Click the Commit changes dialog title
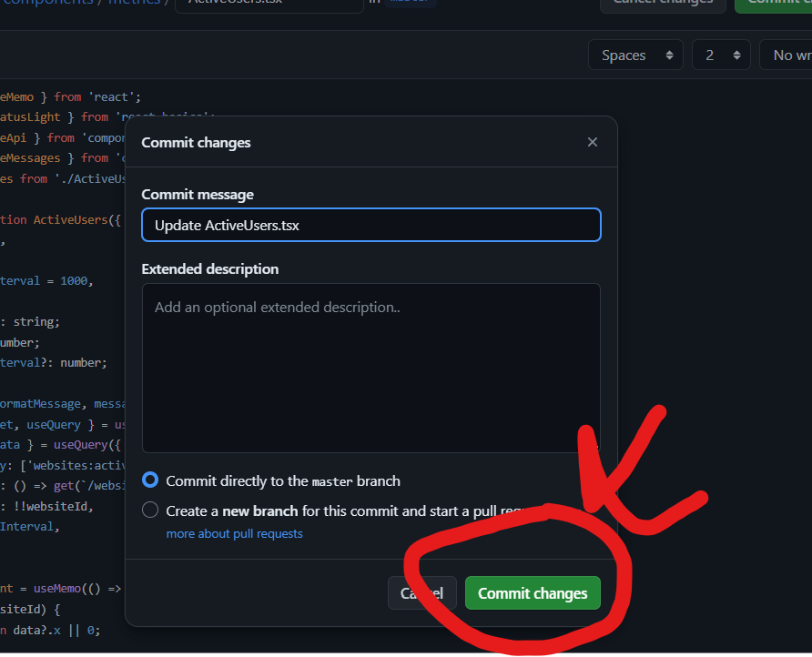This screenshot has height=657, width=812. pos(196,142)
